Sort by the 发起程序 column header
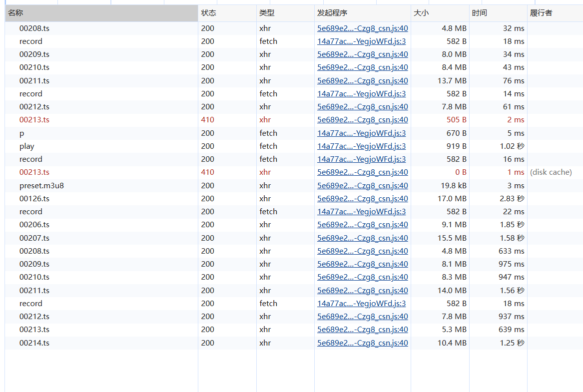This screenshot has width=583, height=392. click(363, 13)
